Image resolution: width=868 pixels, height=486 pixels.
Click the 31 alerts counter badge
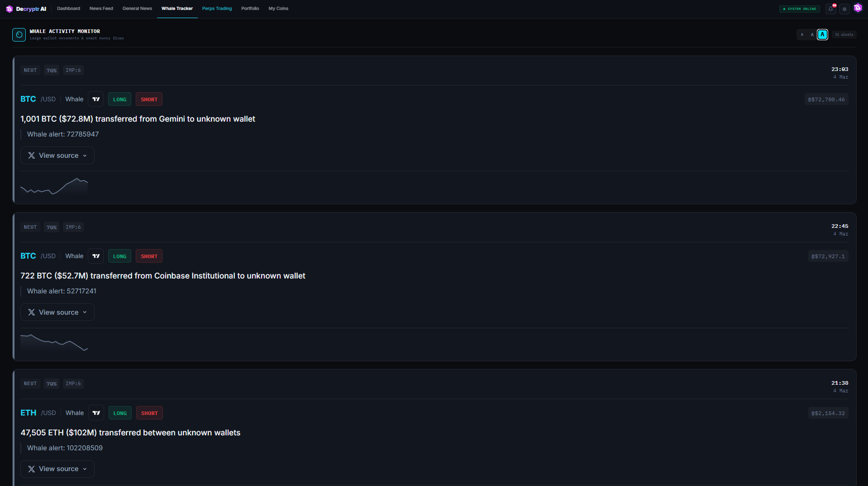[x=844, y=35]
